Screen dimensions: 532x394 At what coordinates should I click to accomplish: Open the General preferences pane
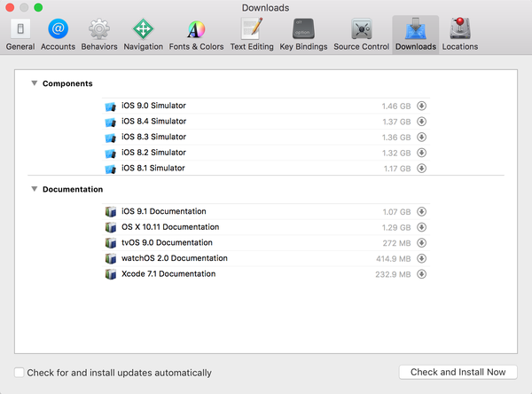coord(20,35)
